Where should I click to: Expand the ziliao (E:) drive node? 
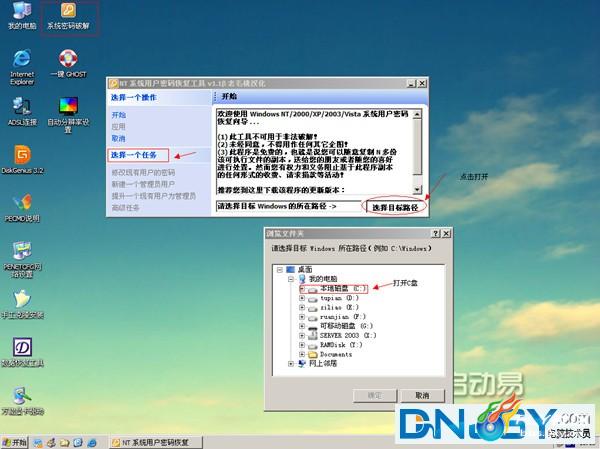pyautogui.click(x=302, y=307)
